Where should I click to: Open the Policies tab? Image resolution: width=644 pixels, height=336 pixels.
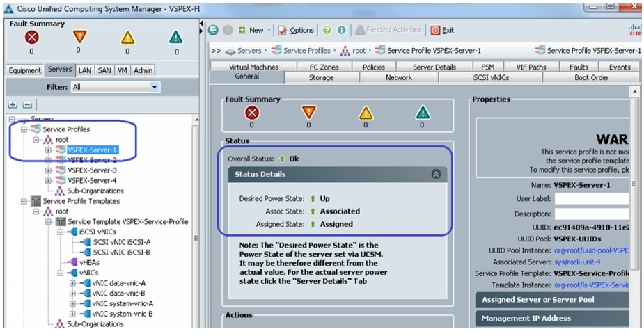point(374,67)
